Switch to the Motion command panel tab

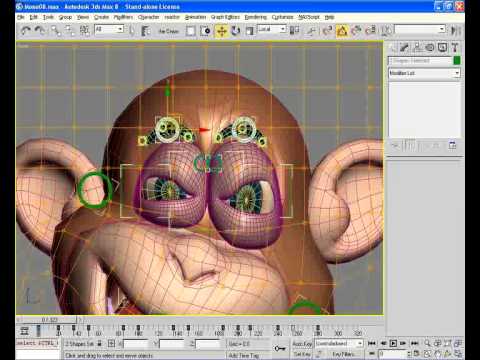(430, 48)
